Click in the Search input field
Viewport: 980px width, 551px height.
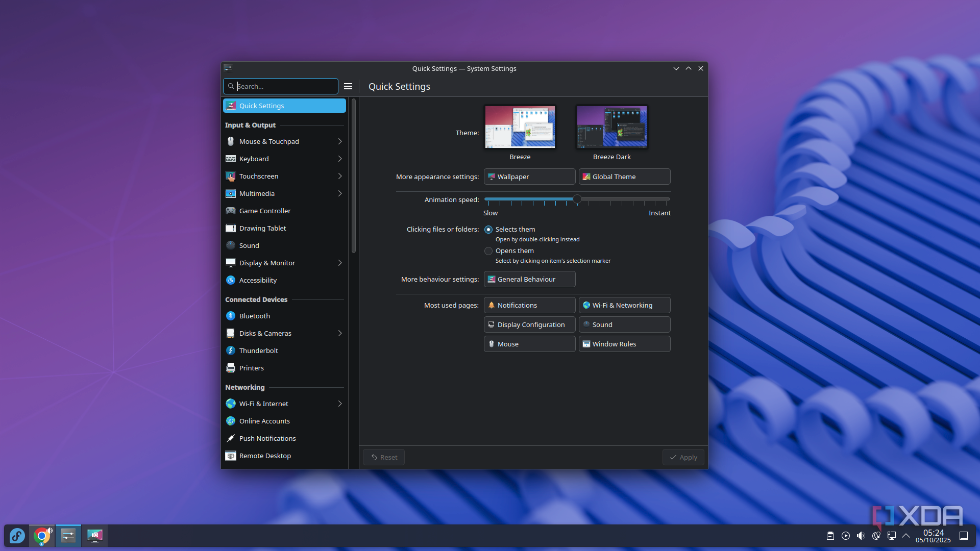285,86
